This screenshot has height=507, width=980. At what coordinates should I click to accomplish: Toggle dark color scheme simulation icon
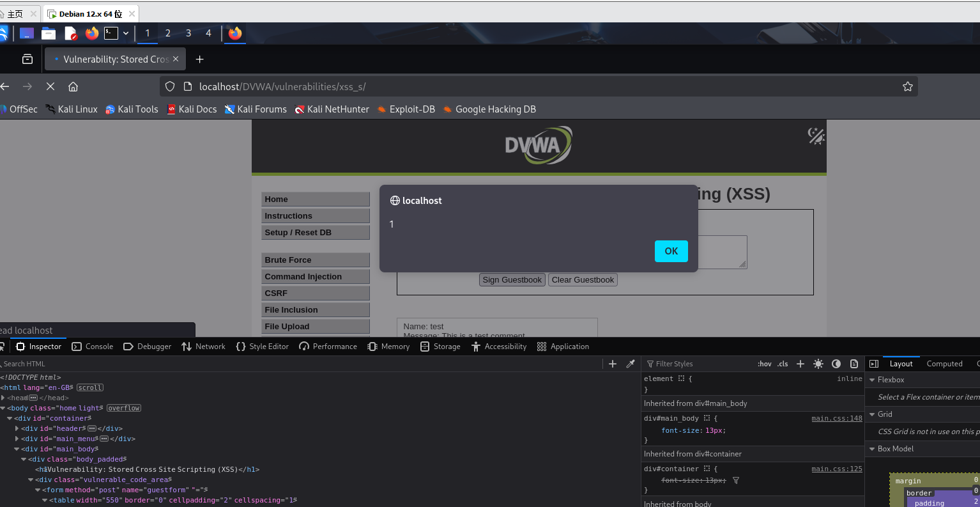(836, 364)
